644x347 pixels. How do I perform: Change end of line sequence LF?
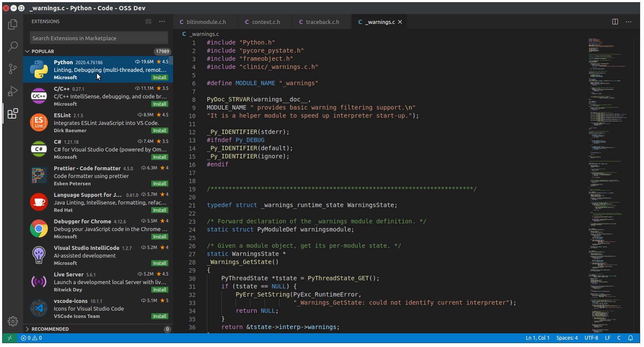coord(608,338)
